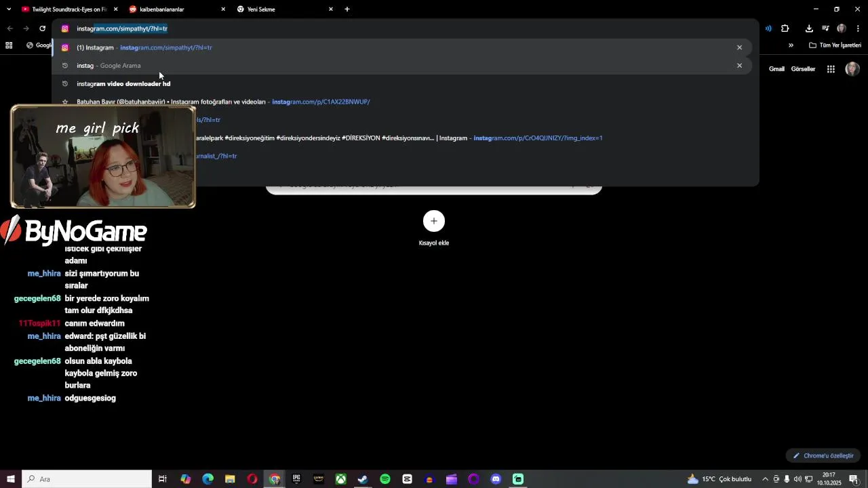Screen dimensions: 868x488
Task: Switch to the Yeni Sekme tab
Action: tap(285, 9)
